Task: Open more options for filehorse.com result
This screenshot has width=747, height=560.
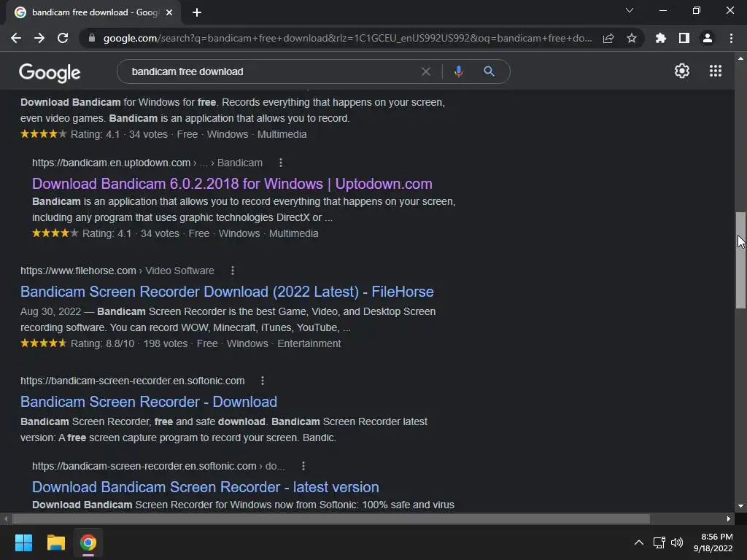Action: coord(233,271)
